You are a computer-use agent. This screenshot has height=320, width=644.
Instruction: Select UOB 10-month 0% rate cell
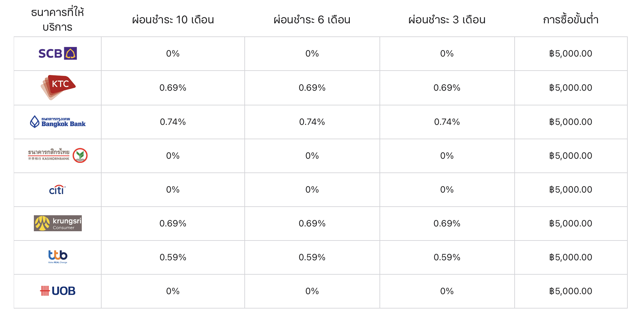click(173, 291)
